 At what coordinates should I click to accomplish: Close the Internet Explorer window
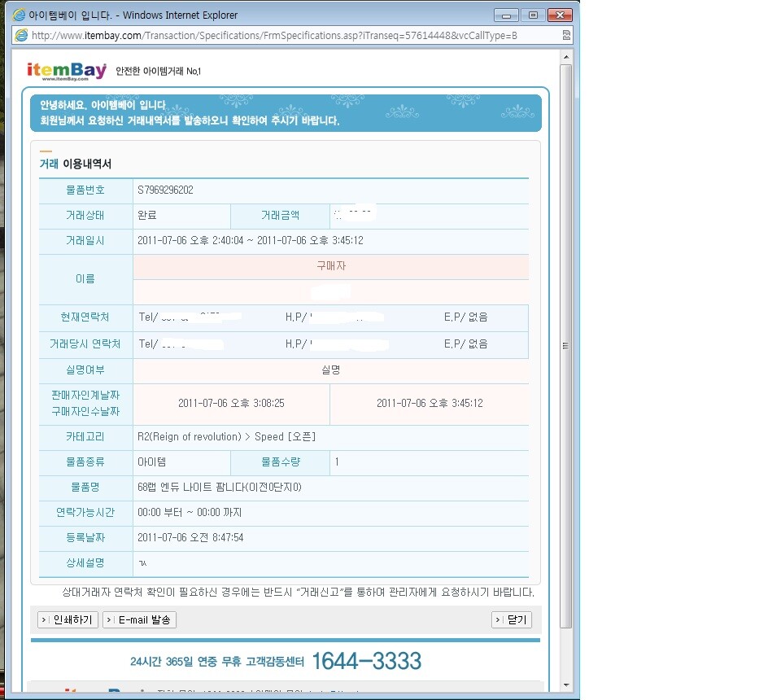click(x=558, y=15)
